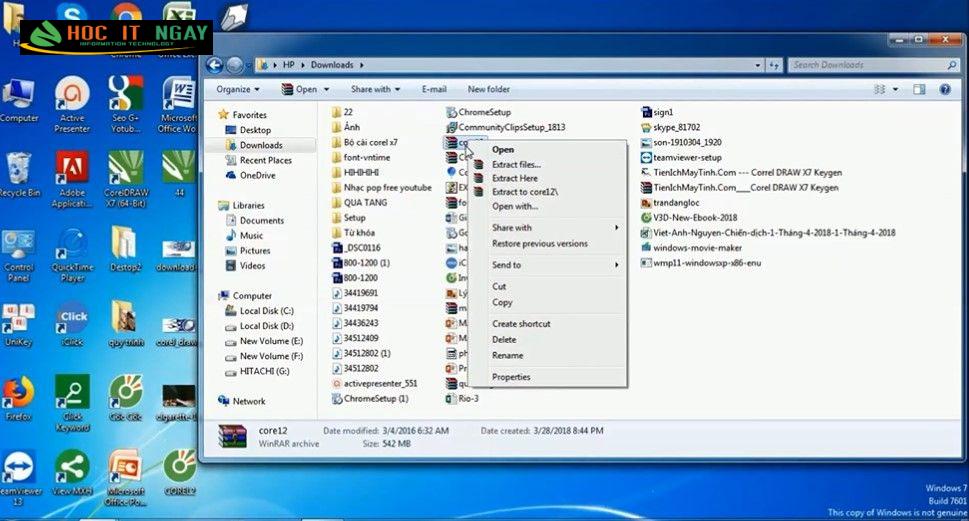Choose Copy from context menu

[x=548, y=303]
